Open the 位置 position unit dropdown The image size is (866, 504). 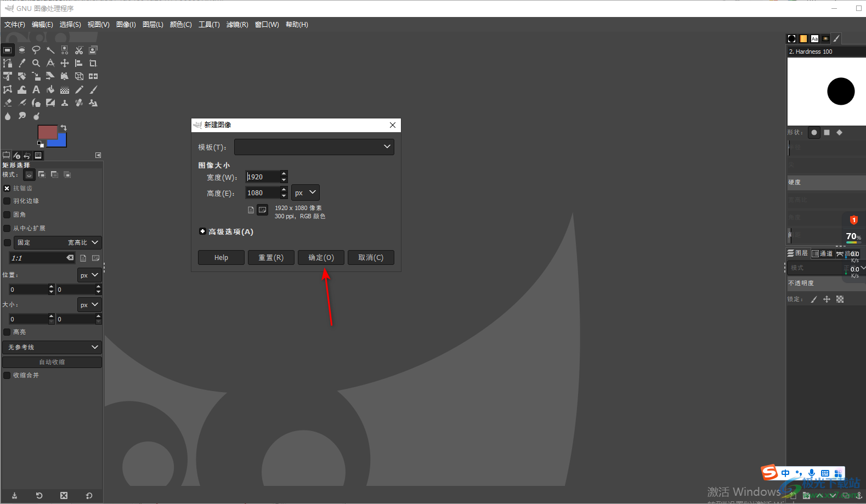89,275
